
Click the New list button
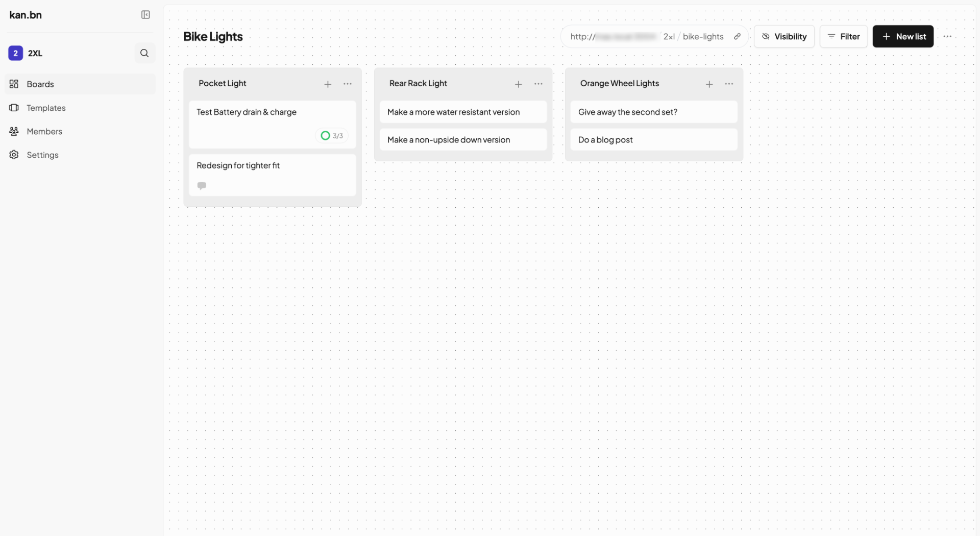[903, 36]
